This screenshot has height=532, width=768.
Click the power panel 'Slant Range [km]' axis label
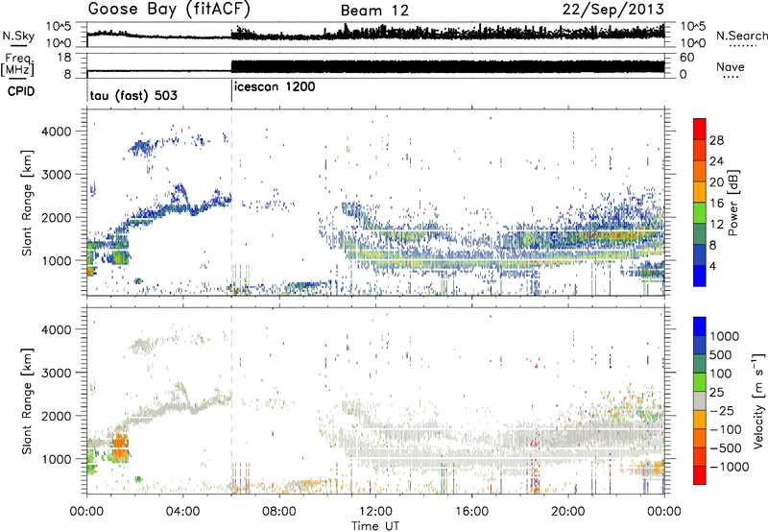[27, 203]
